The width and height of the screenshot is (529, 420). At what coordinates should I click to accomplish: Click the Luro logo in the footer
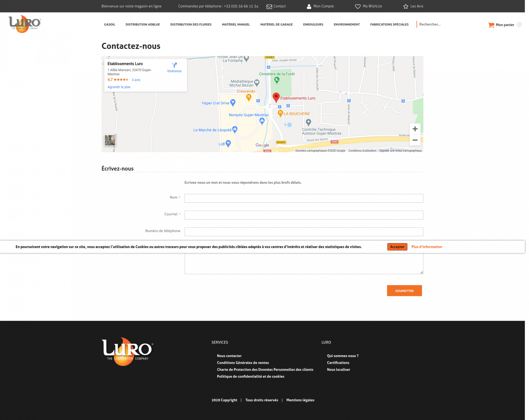click(x=128, y=351)
